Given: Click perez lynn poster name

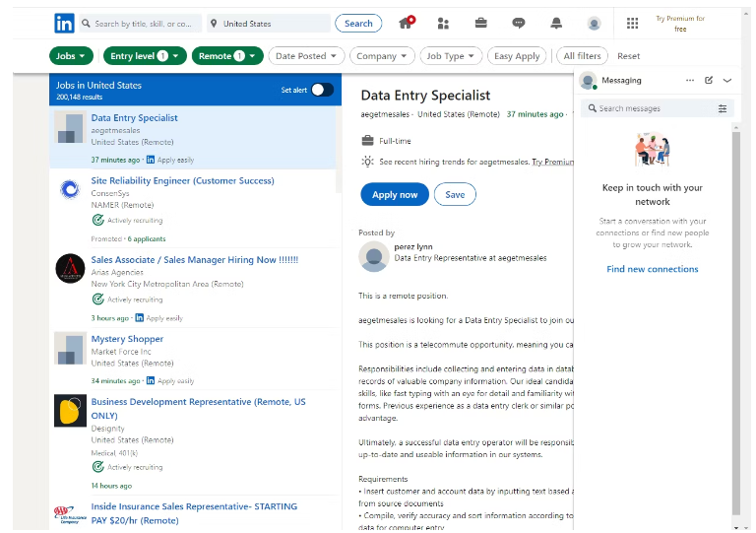Looking at the screenshot, I should [x=413, y=246].
